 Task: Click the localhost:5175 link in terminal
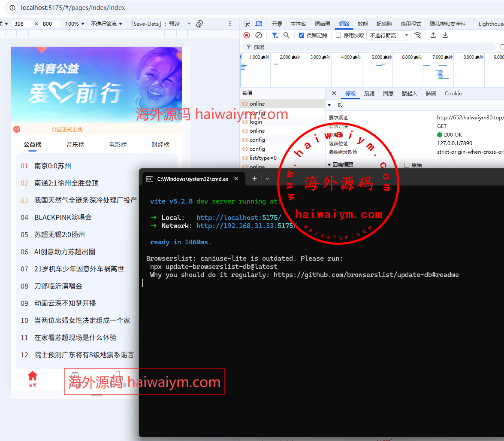238,218
